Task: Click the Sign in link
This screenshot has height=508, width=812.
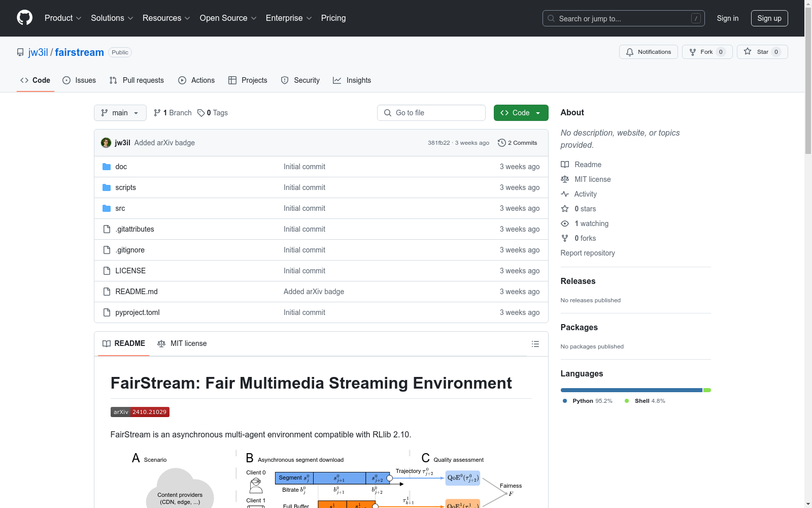Action: (x=728, y=18)
